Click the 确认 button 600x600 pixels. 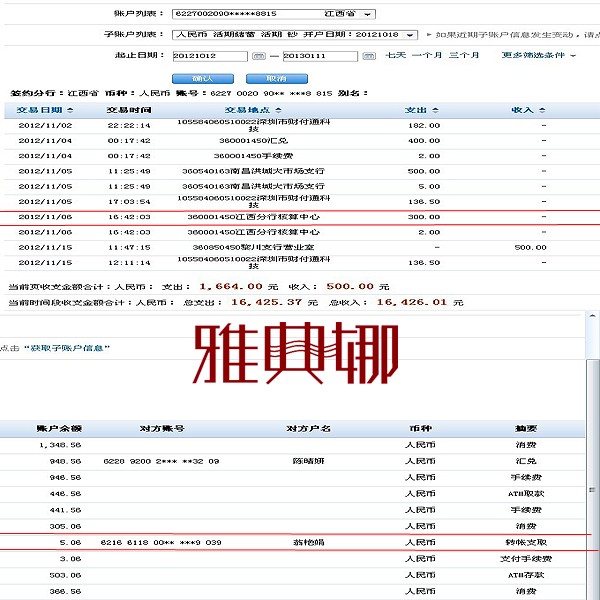tap(203, 78)
